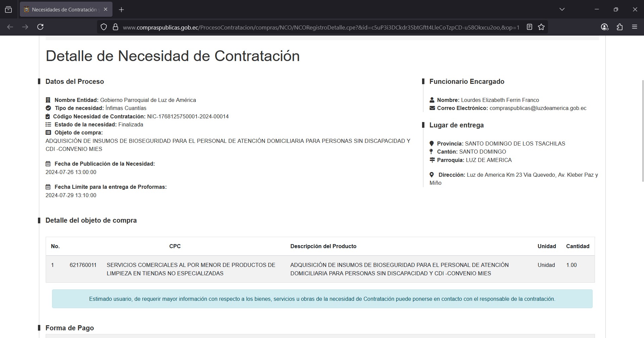Screen dimensions: 644x338
Task: Click the location icon beside Dirección
Action: pyautogui.click(x=431, y=175)
